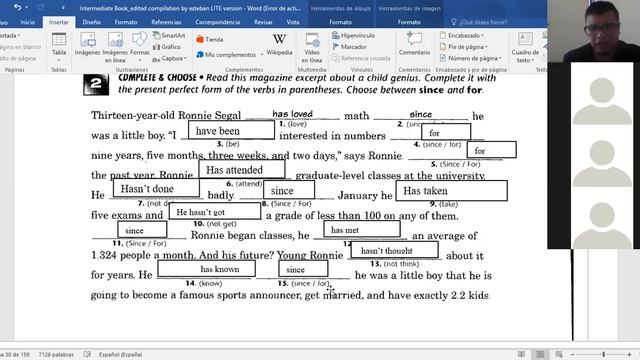Image resolution: width=640 pixels, height=360 pixels.
Task: Expand the Mis complementos dropdown arrow
Action: pyautogui.click(x=262, y=54)
